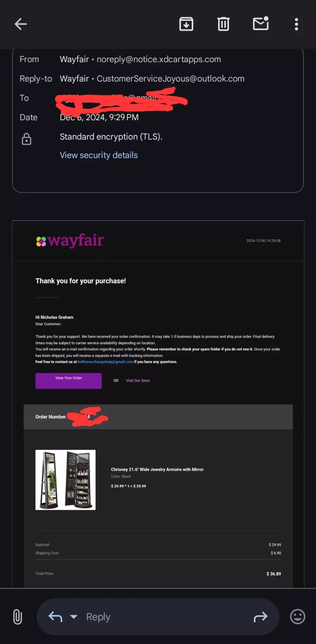Open the jewelry armoire product thumbnail
Viewport: 316px width, 644px height.
tap(65, 480)
